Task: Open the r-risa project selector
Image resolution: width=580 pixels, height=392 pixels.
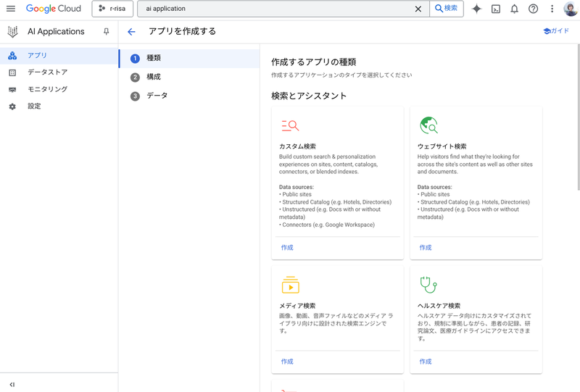Action: click(112, 9)
